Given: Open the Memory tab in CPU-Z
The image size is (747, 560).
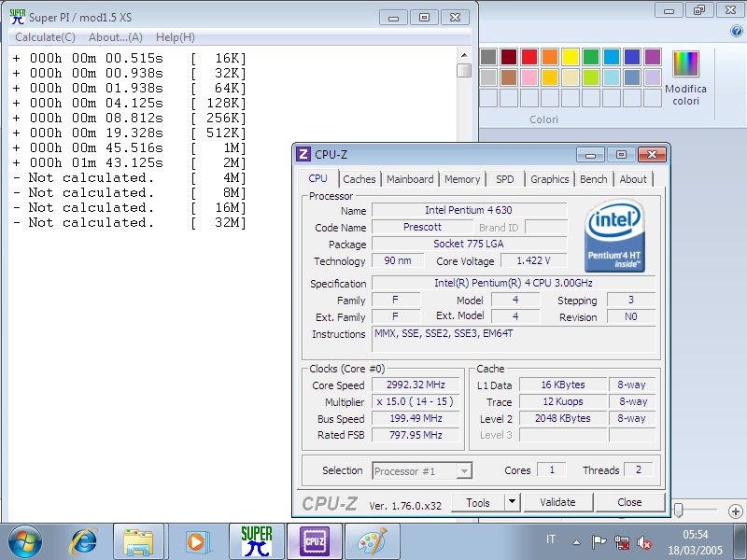Looking at the screenshot, I should click(462, 179).
